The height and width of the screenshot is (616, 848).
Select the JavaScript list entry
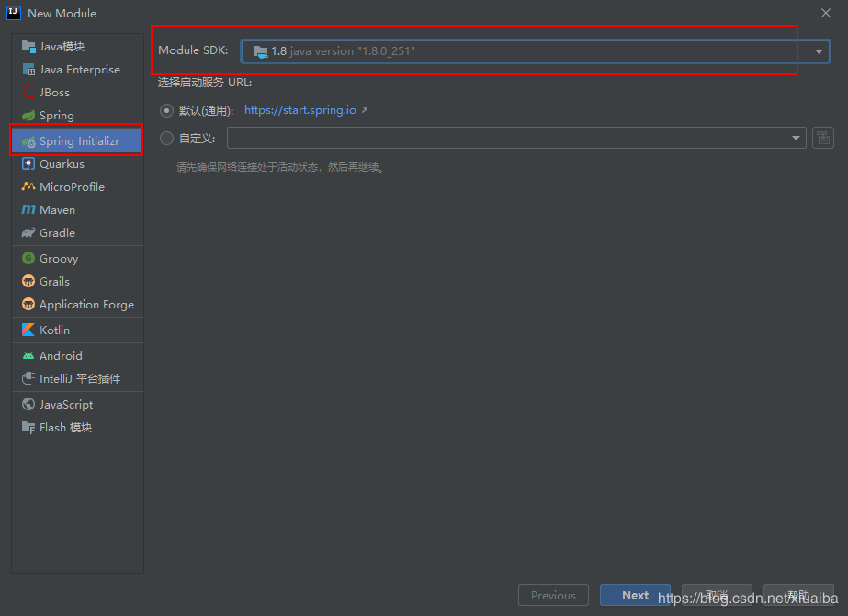click(77, 404)
